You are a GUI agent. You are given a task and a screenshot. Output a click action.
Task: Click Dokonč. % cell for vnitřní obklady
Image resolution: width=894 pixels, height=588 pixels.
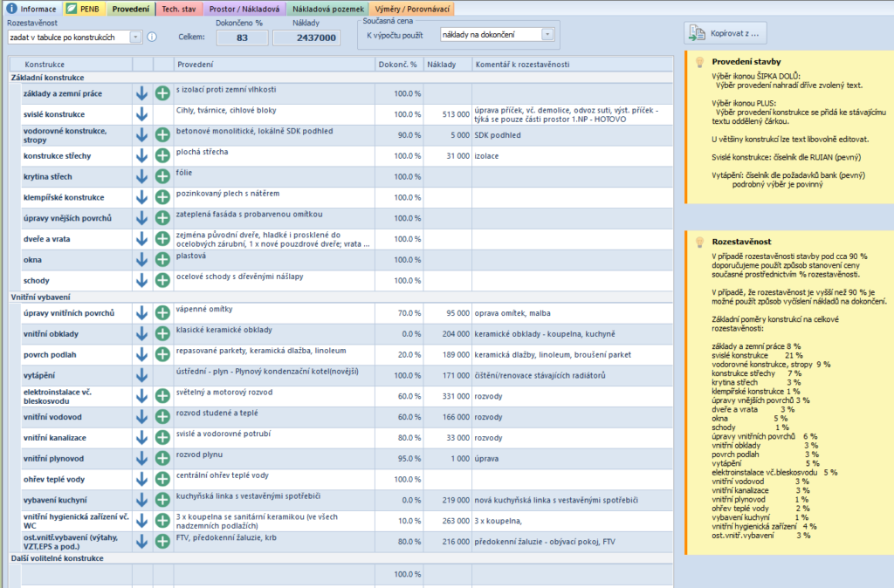click(399, 334)
